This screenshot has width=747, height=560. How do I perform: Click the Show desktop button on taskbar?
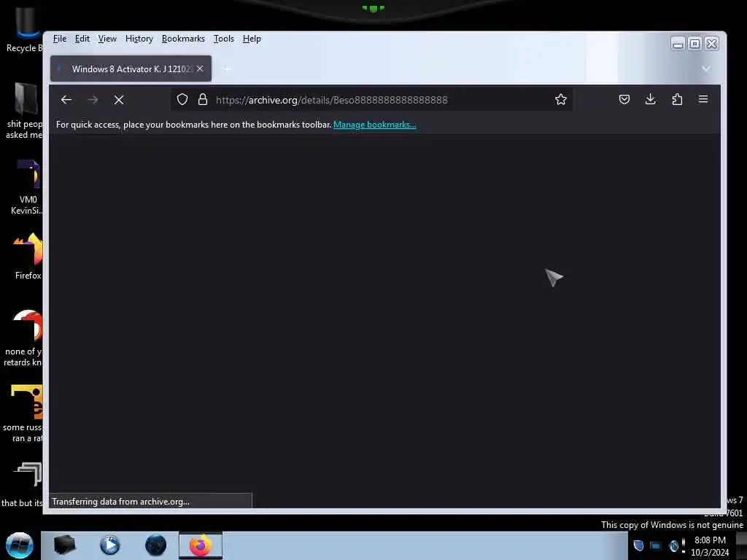(741, 545)
